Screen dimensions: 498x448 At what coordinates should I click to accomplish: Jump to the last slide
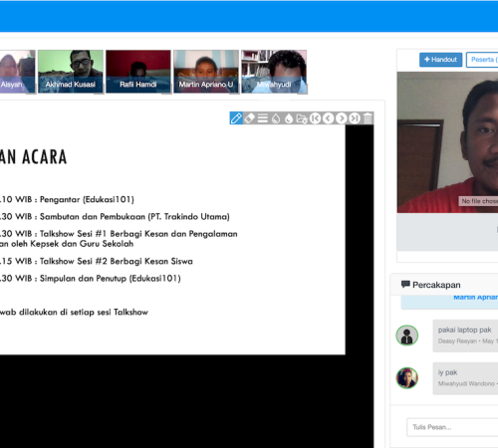coord(355,118)
